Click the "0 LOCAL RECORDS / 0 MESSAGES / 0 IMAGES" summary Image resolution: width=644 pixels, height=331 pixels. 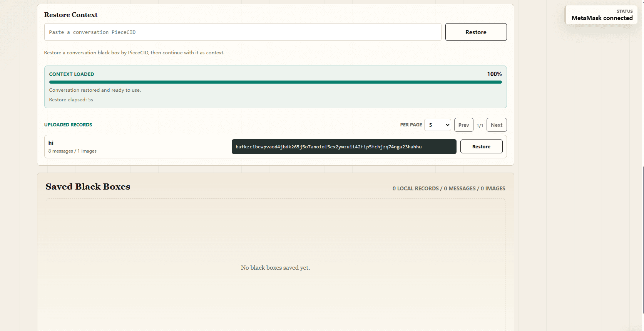coord(449,188)
